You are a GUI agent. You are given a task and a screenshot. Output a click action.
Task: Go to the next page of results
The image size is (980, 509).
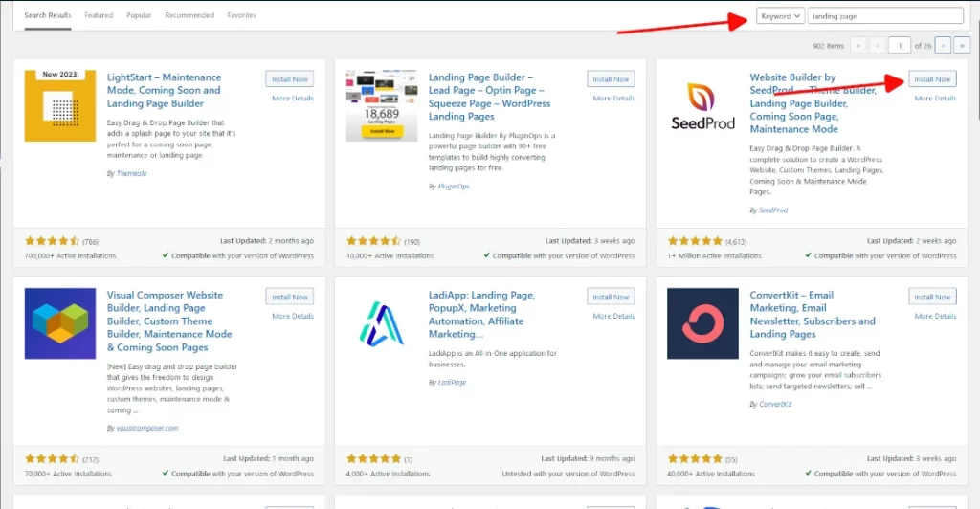pyautogui.click(x=943, y=46)
